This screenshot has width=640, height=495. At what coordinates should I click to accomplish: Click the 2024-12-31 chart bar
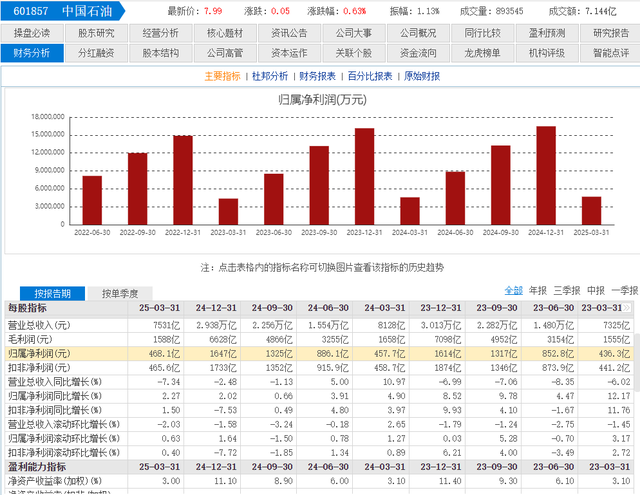(546, 175)
